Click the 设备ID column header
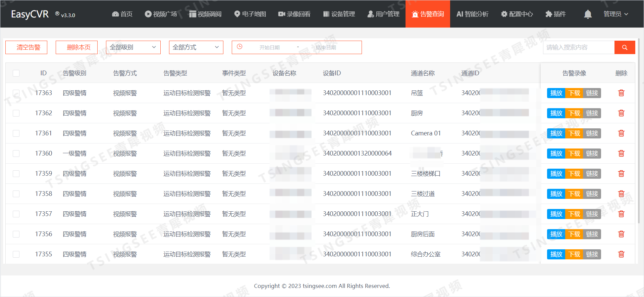The image size is (644, 297). [332, 73]
